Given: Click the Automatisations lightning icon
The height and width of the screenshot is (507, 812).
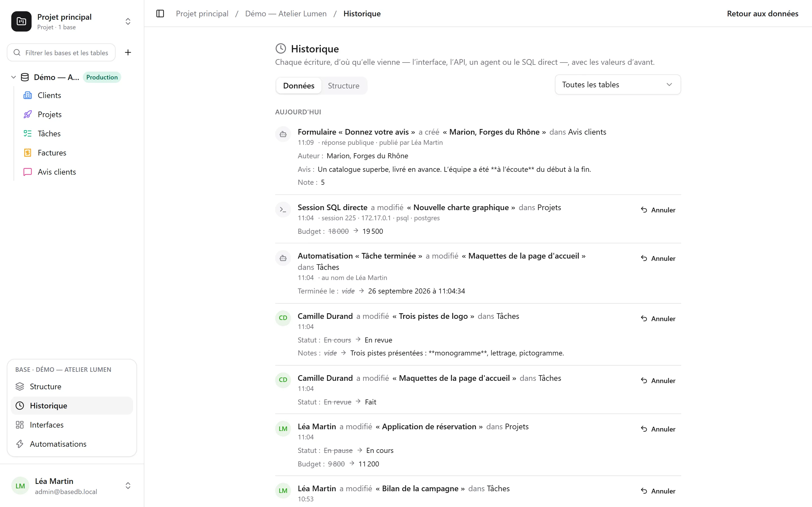Looking at the screenshot, I should (20, 444).
